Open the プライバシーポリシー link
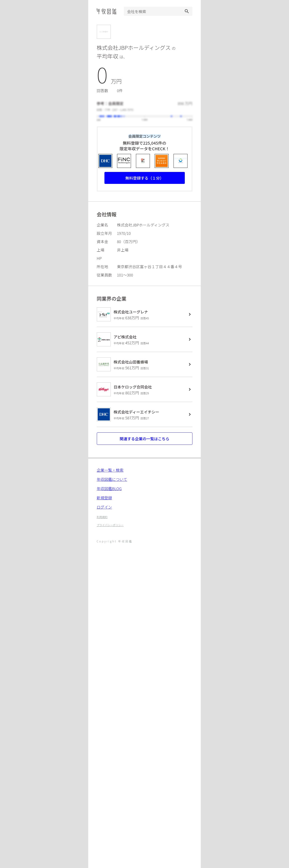The image size is (289, 868). coord(110,525)
